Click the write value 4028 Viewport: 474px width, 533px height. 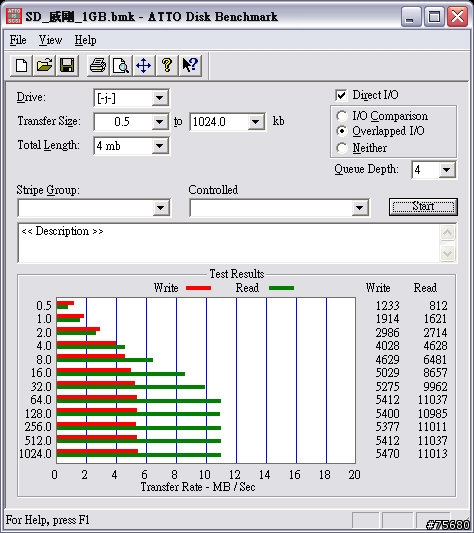coord(387,346)
